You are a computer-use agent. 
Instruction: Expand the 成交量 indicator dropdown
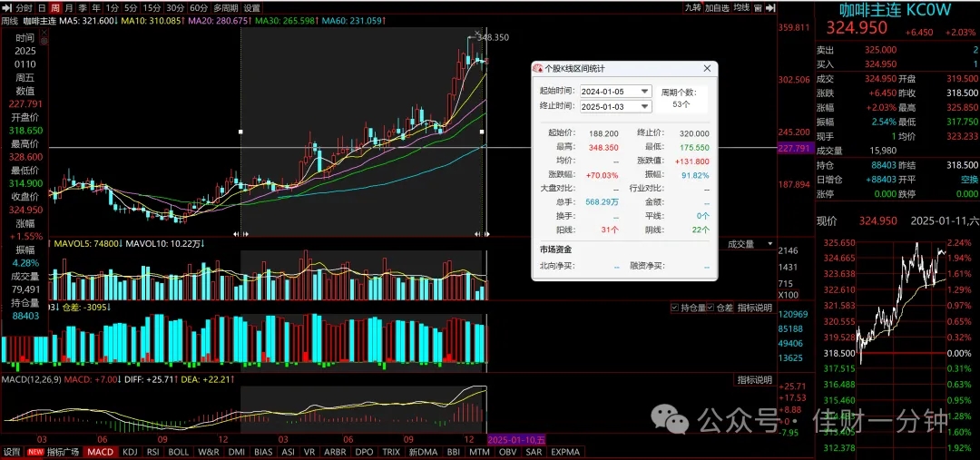(x=770, y=244)
